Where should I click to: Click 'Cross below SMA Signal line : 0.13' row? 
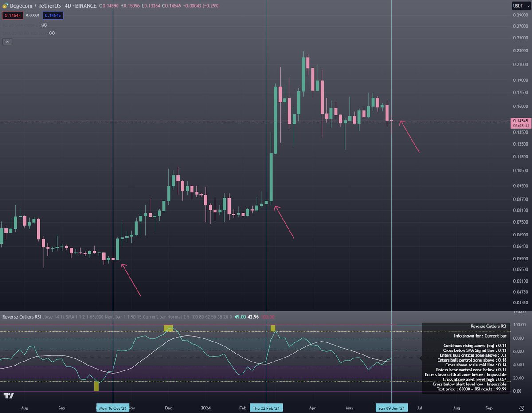[475, 350]
